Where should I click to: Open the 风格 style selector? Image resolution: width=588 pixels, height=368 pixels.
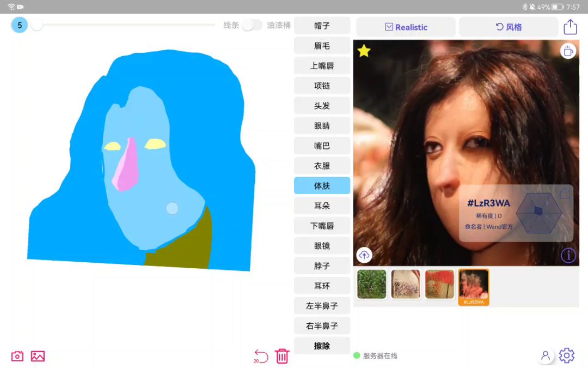coord(508,27)
